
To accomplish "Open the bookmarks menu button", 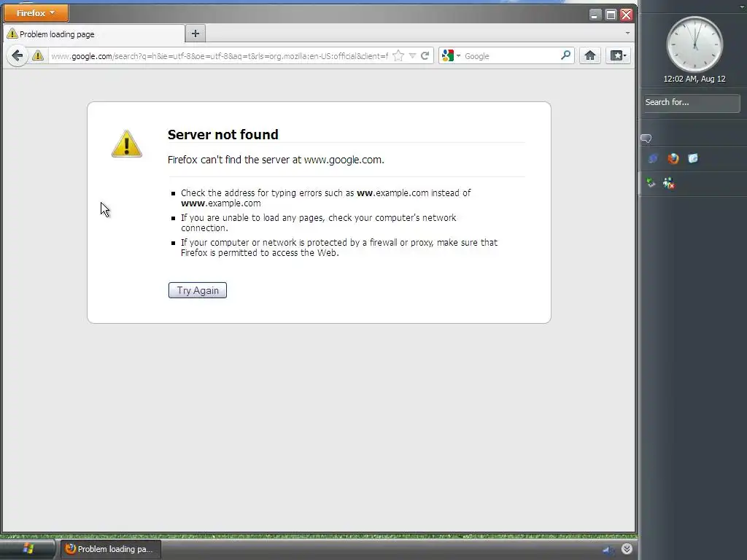I will 619,55.
